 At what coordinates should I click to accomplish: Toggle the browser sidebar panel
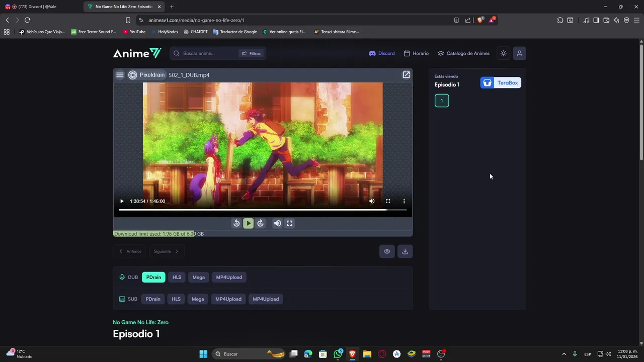[596, 20]
